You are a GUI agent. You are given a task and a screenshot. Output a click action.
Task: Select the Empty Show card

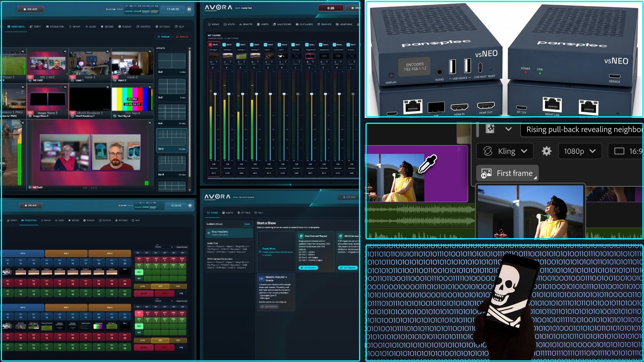point(276,251)
